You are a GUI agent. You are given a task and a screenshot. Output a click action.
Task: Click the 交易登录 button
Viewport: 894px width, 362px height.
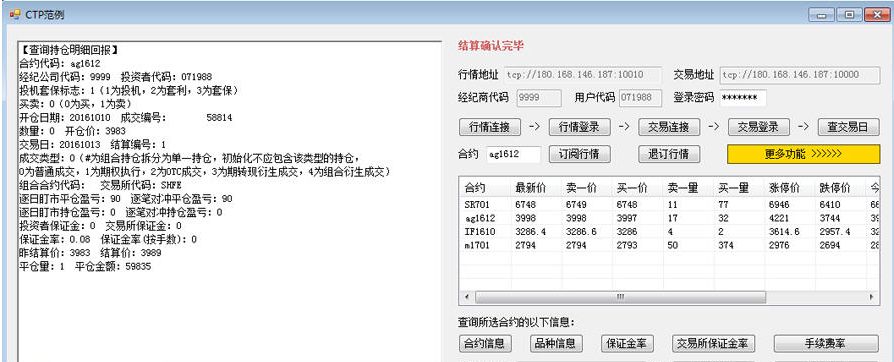pyautogui.click(x=758, y=127)
